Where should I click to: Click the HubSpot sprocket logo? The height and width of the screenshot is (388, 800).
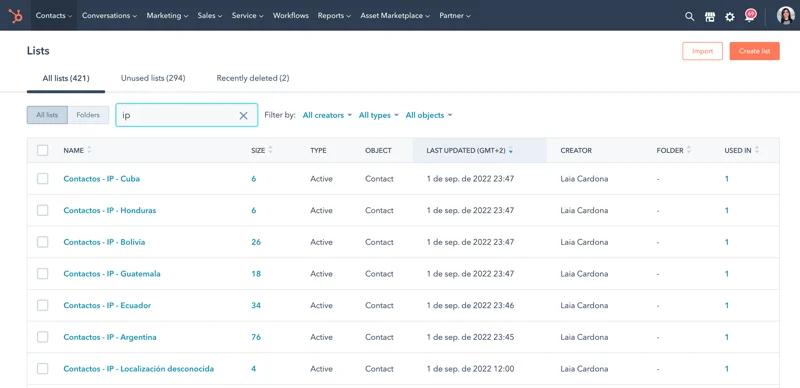coord(15,16)
